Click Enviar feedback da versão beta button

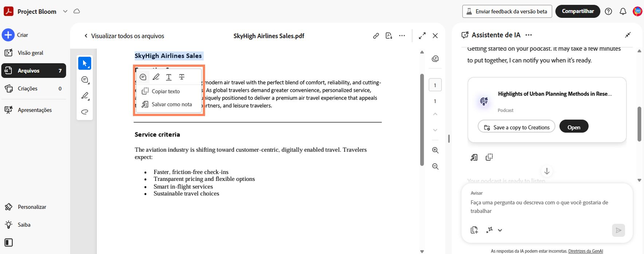point(507,11)
